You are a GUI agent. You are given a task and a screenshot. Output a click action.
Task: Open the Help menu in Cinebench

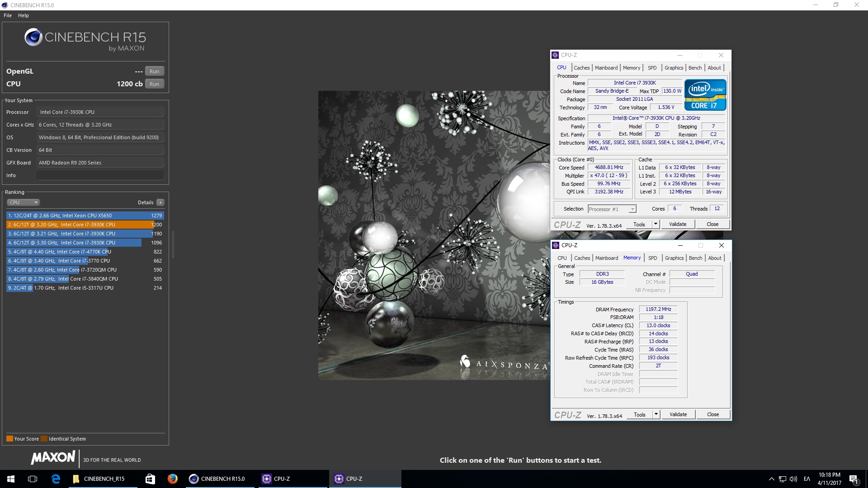24,15
